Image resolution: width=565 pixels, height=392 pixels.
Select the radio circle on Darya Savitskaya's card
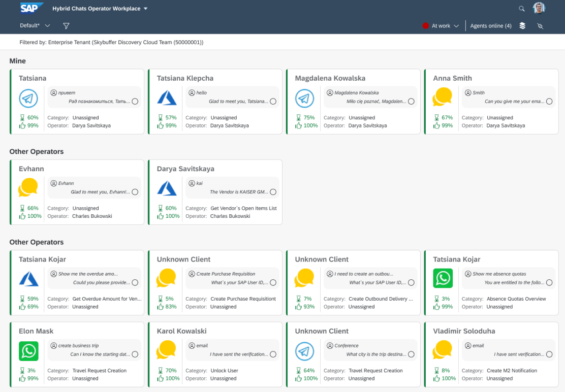click(x=273, y=192)
